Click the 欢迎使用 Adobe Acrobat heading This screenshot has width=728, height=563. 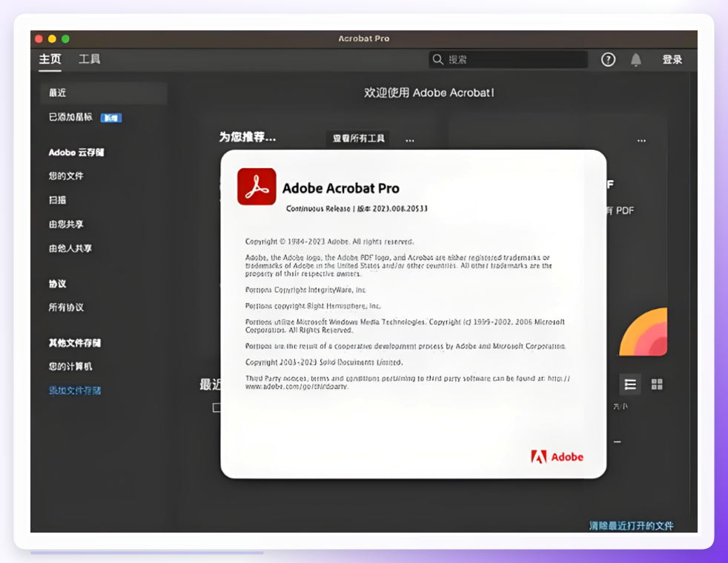click(429, 93)
